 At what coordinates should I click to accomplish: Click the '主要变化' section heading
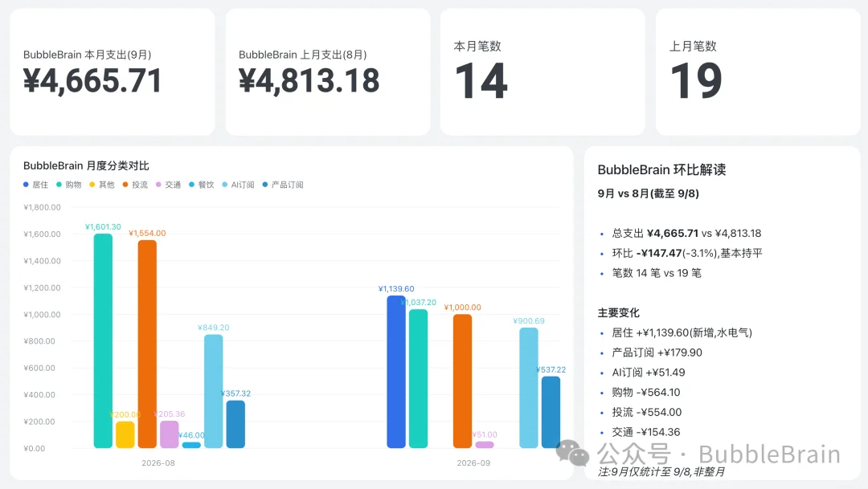pos(619,313)
